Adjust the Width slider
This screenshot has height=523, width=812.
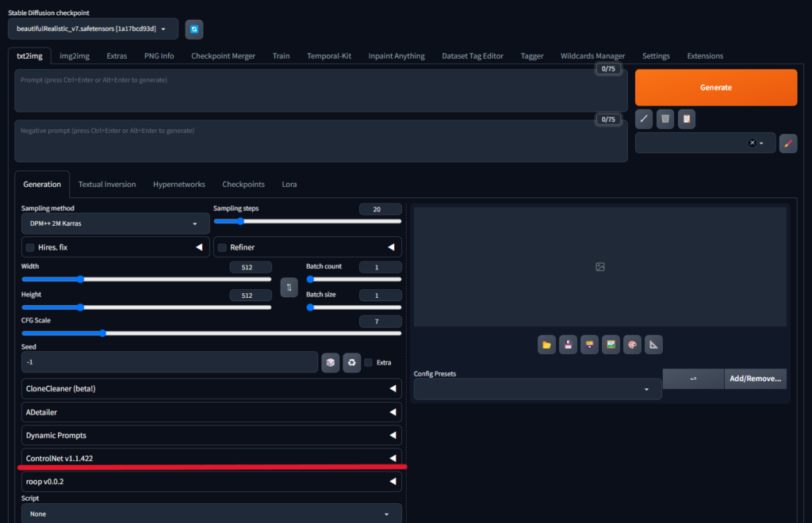pyautogui.click(x=147, y=280)
